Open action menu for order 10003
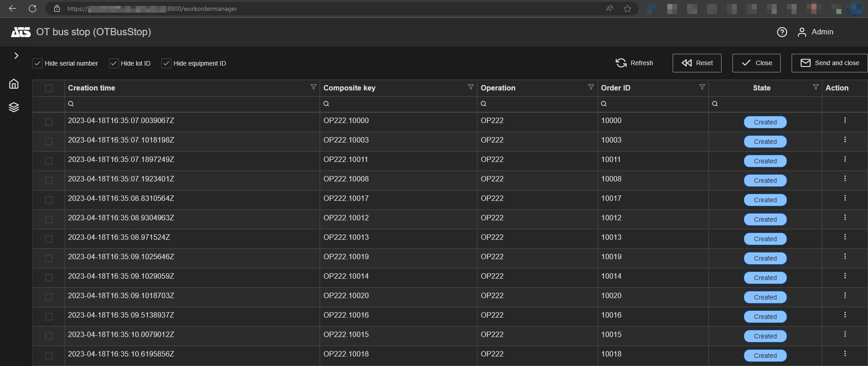 click(844, 140)
